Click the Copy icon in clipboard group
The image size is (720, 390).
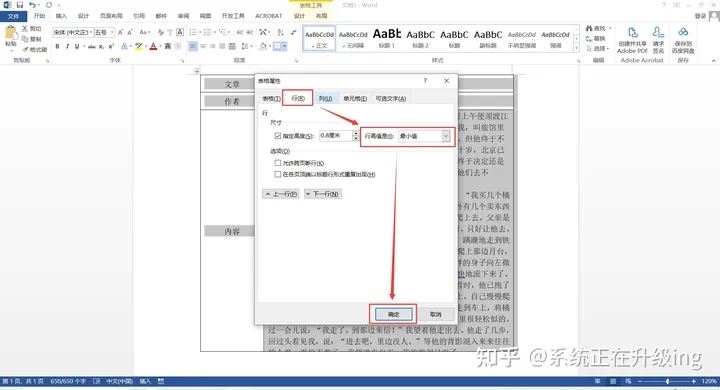(25, 39)
